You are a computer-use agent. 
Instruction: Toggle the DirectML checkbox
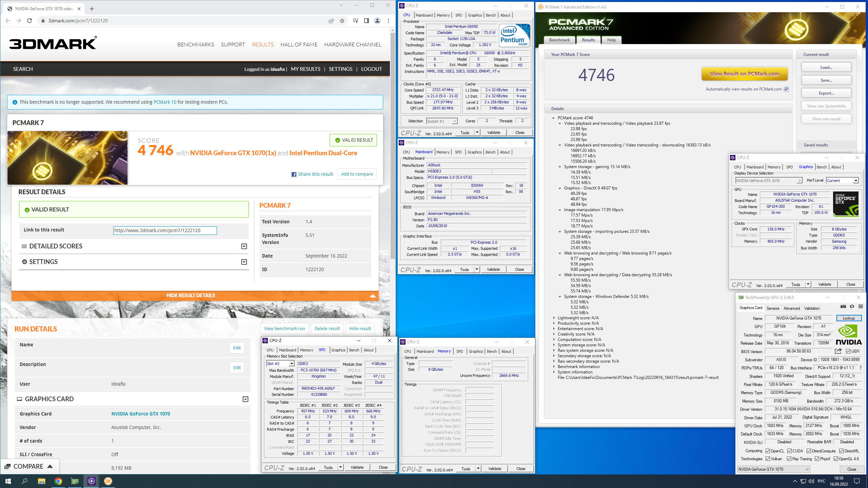(x=842, y=451)
